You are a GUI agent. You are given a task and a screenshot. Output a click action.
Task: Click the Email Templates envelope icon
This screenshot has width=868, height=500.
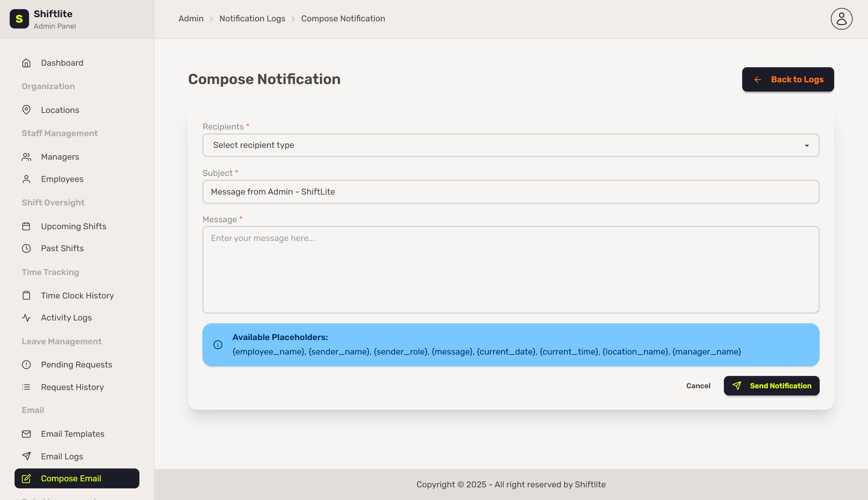pyautogui.click(x=27, y=434)
